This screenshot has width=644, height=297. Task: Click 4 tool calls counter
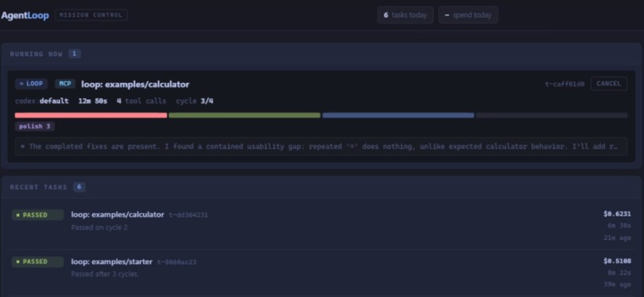click(141, 101)
